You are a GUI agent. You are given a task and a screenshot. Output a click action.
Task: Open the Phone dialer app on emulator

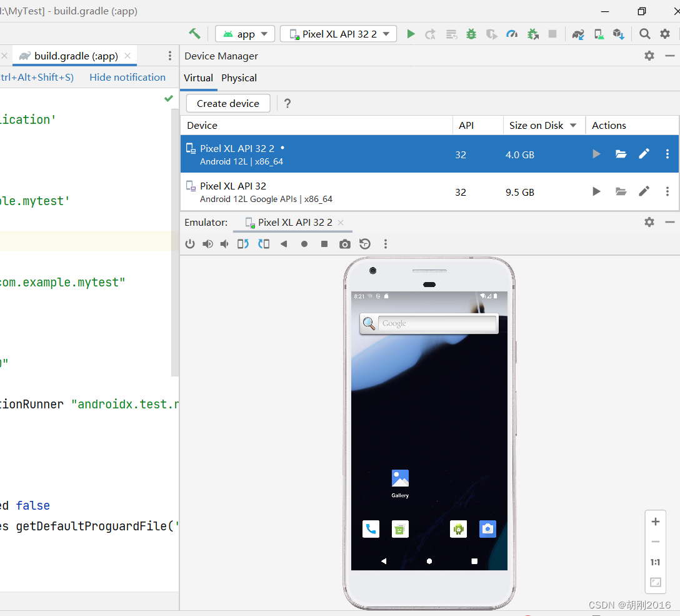371,529
